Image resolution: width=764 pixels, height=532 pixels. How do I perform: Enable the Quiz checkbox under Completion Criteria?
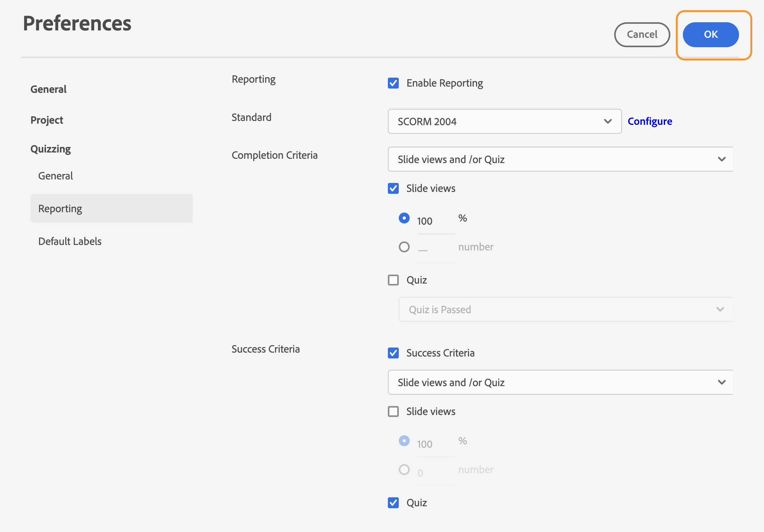[x=393, y=280]
